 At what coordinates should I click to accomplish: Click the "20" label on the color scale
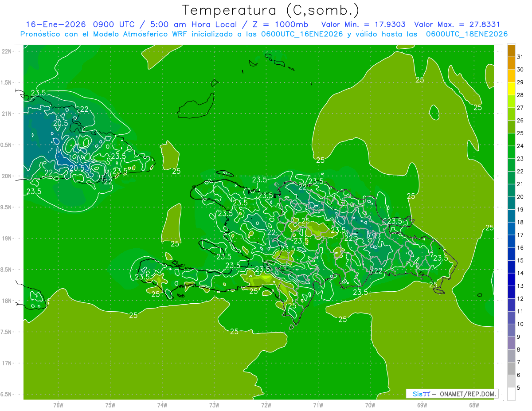[520, 197]
